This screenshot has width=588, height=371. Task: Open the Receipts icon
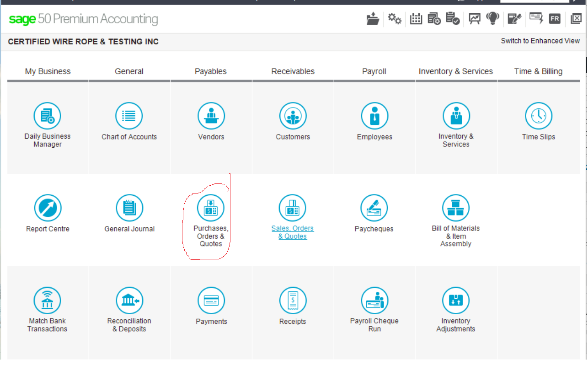293,301
